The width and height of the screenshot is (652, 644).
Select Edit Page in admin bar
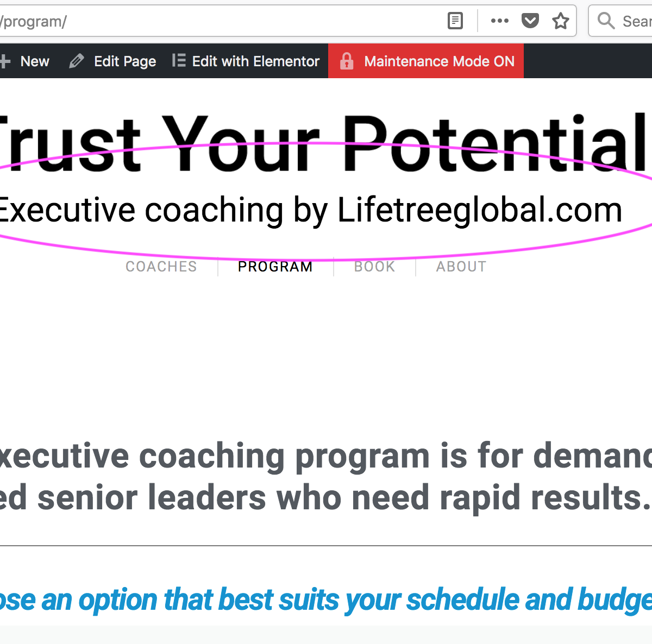tap(113, 61)
